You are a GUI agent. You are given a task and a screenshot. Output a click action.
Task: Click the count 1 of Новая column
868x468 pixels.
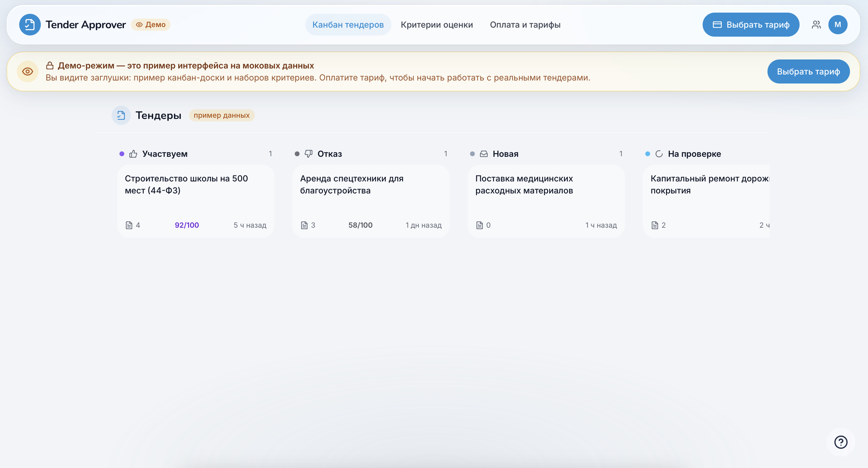pos(621,154)
